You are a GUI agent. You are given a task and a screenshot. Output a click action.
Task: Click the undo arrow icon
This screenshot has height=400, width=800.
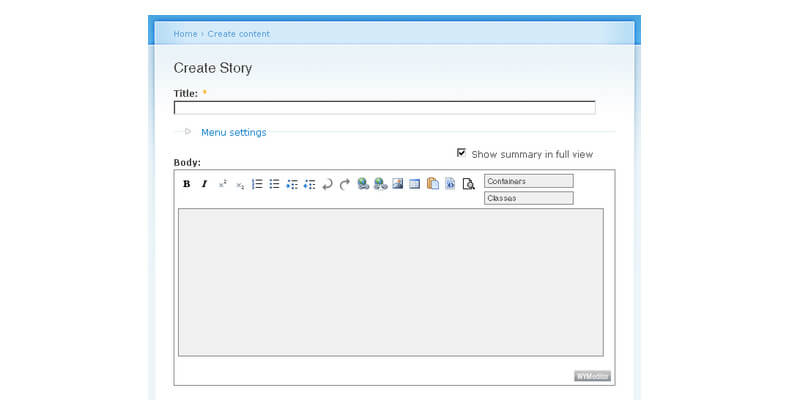327,184
